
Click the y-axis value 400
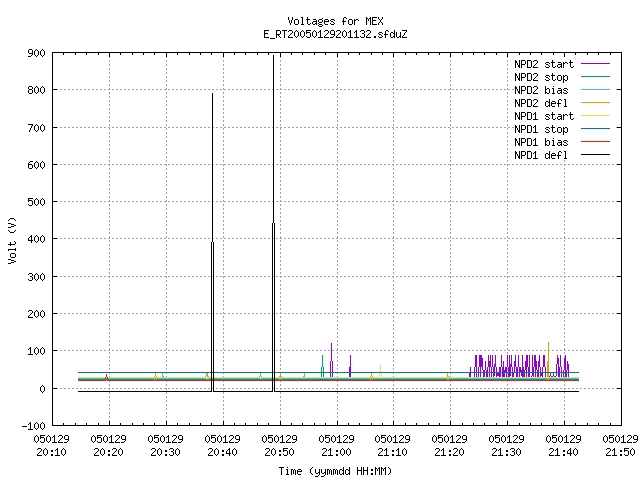(36, 239)
